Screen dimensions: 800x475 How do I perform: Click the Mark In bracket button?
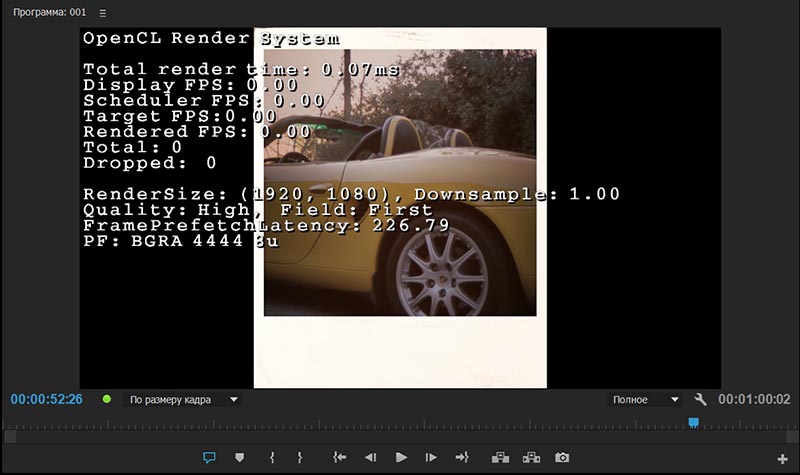[x=272, y=458]
